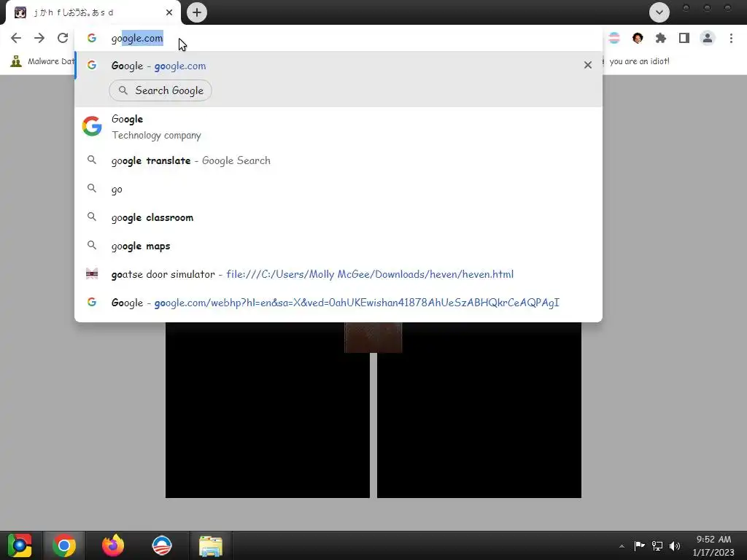This screenshot has width=747, height=560.
Task: Click the large Google G logo icon
Action: (92, 126)
